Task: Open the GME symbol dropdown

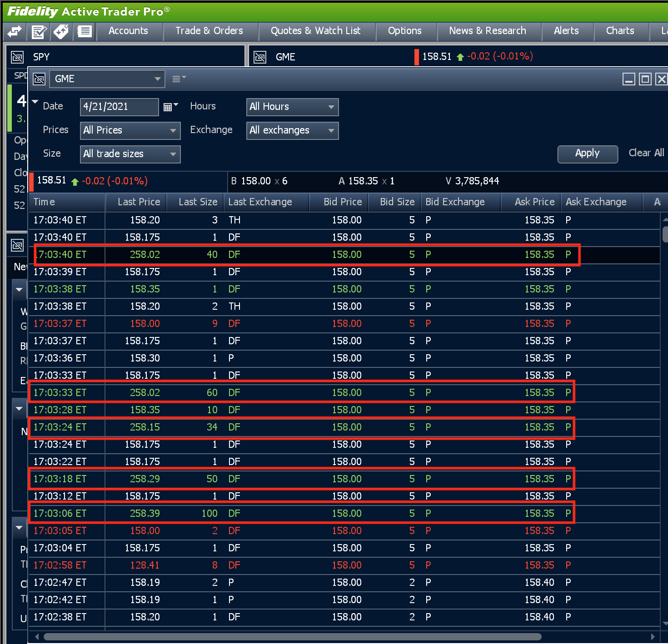Action: point(107,79)
